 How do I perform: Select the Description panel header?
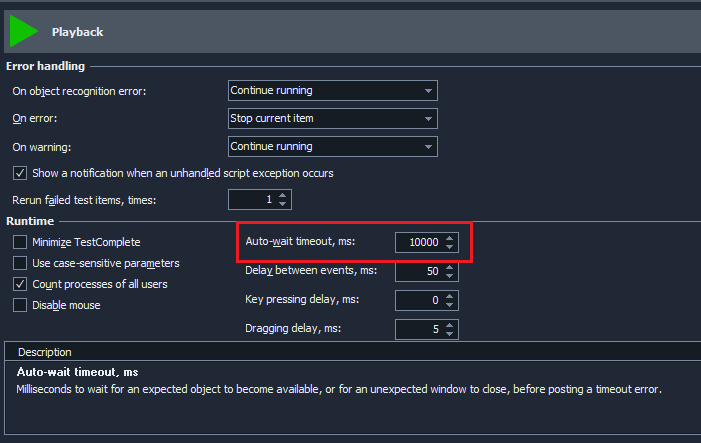pos(44,352)
